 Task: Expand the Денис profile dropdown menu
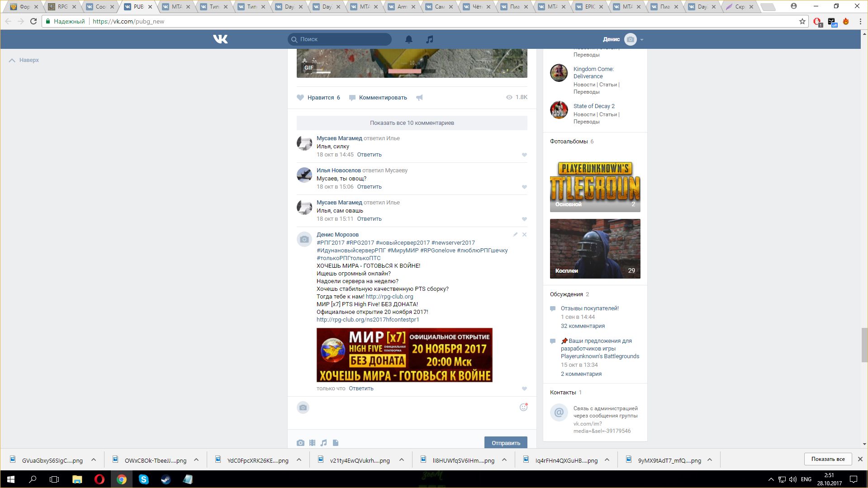pos(641,40)
